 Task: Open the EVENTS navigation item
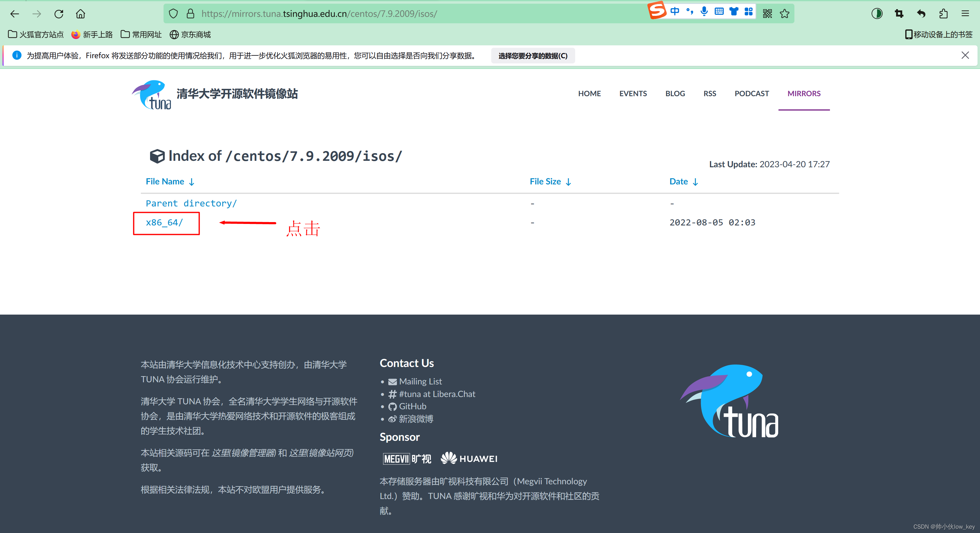pos(633,94)
